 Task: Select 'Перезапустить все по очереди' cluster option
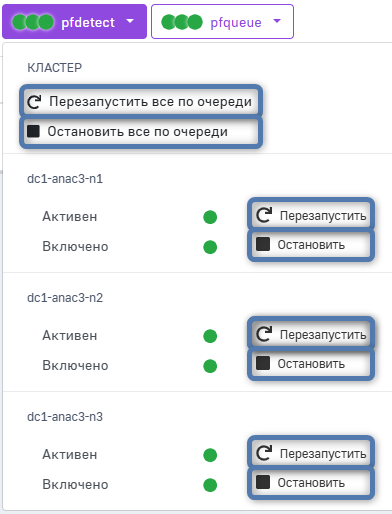tap(141, 101)
